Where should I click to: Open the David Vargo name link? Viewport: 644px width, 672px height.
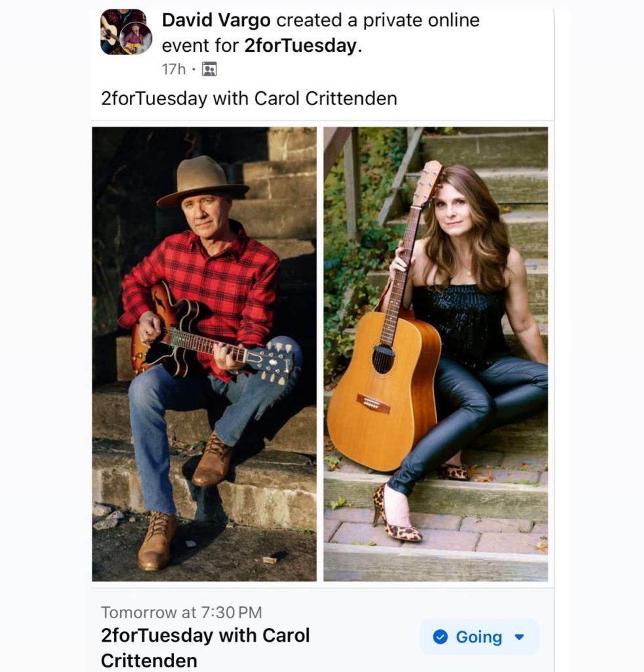[x=216, y=20]
